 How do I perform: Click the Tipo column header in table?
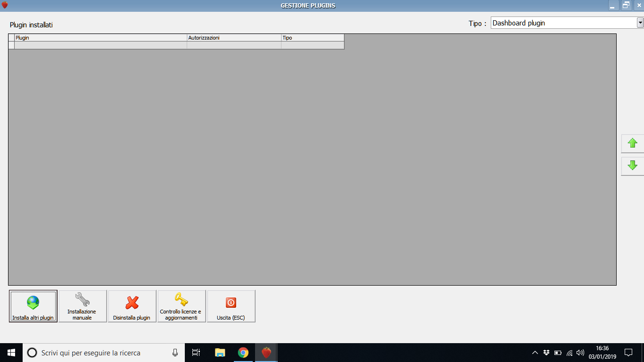(x=313, y=38)
